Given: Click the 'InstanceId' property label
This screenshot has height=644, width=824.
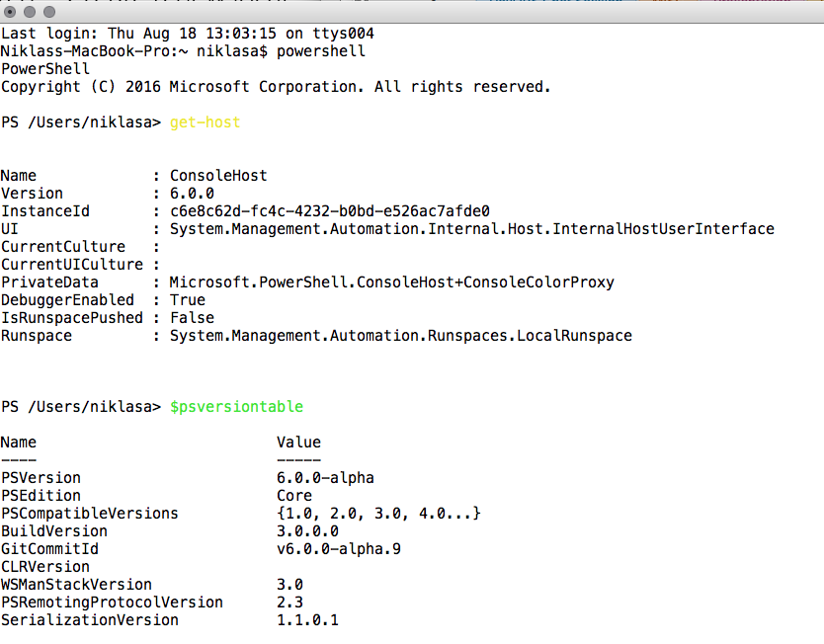Looking at the screenshot, I should pyautogui.click(x=45, y=211).
